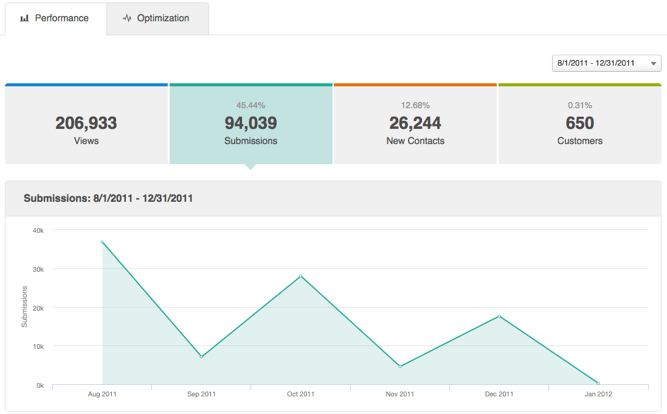This screenshot has width=667, height=414.
Task: Click the Jan 2012 data point on chart
Action: click(x=598, y=383)
